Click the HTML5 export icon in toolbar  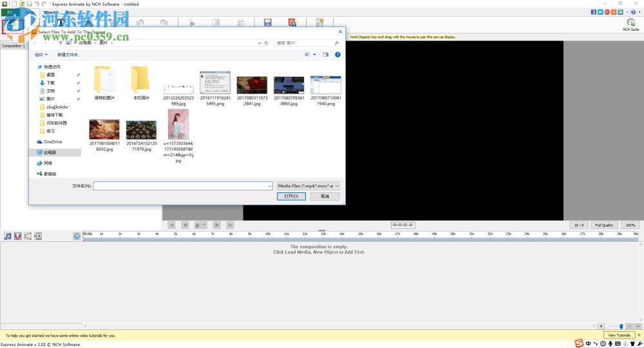point(292,22)
